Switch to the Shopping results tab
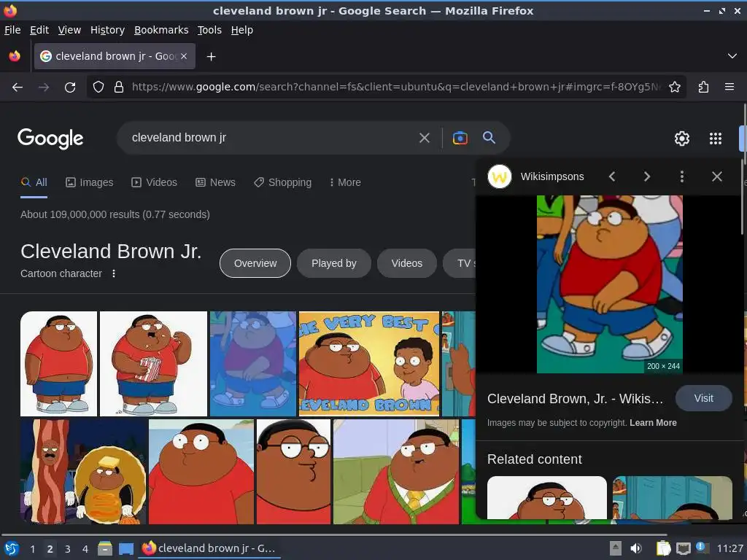Screen dimensions: 747x560 pyautogui.click(x=282, y=182)
